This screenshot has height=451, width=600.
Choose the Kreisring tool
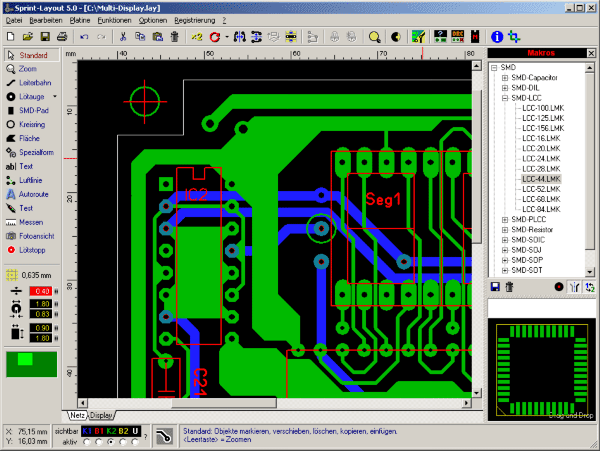click(x=30, y=123)
